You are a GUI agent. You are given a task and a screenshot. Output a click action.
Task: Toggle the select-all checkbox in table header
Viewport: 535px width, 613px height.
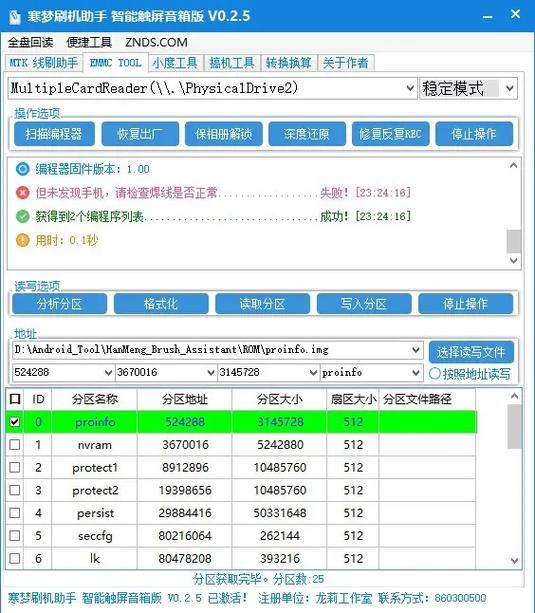tap(15, 399)
